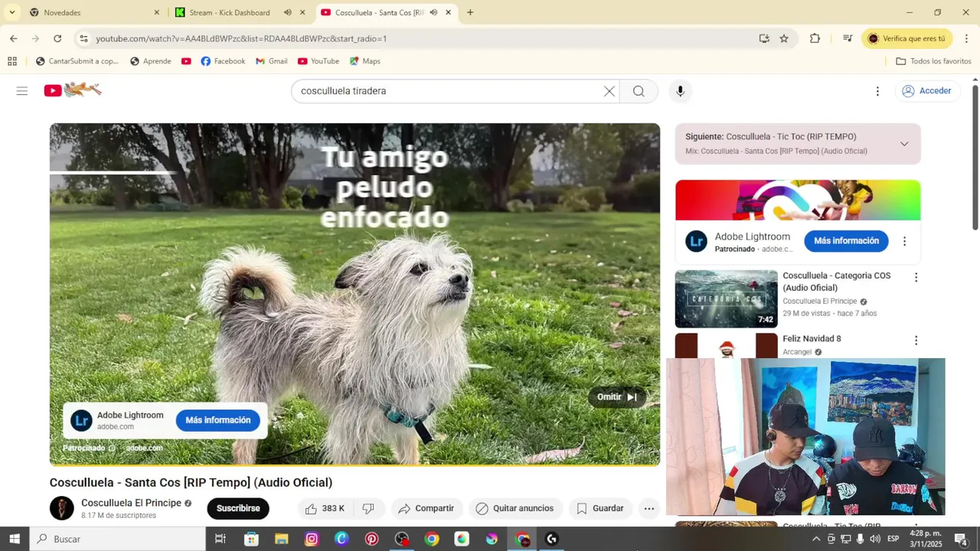980x551 pixels.
Task: Click Verifica que eres tú profile chip
Action: coord(907,38)
